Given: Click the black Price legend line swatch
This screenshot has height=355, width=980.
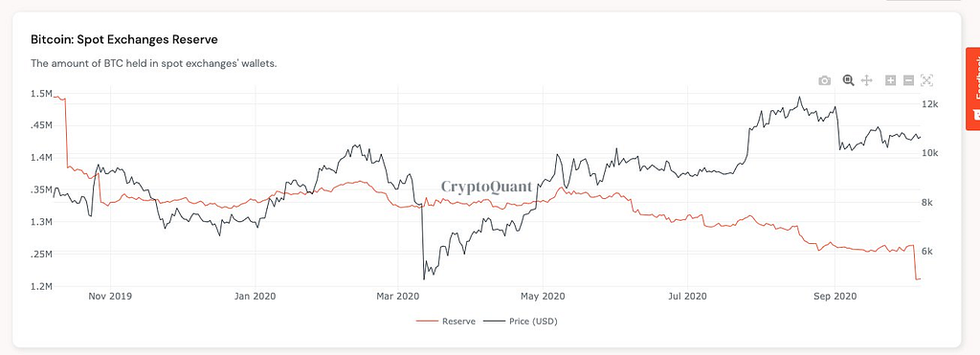Looking at the screenshot, I should (x=496, y=322).
